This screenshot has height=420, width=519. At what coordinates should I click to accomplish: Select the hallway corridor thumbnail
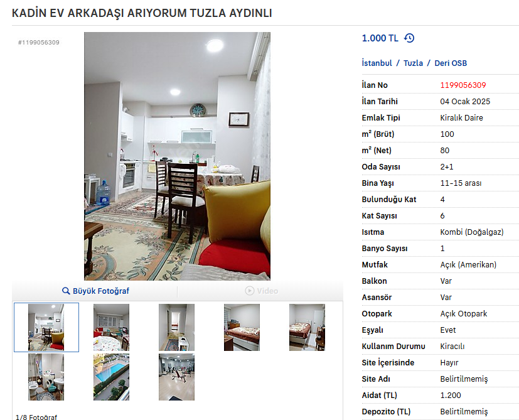pos(176,327)
